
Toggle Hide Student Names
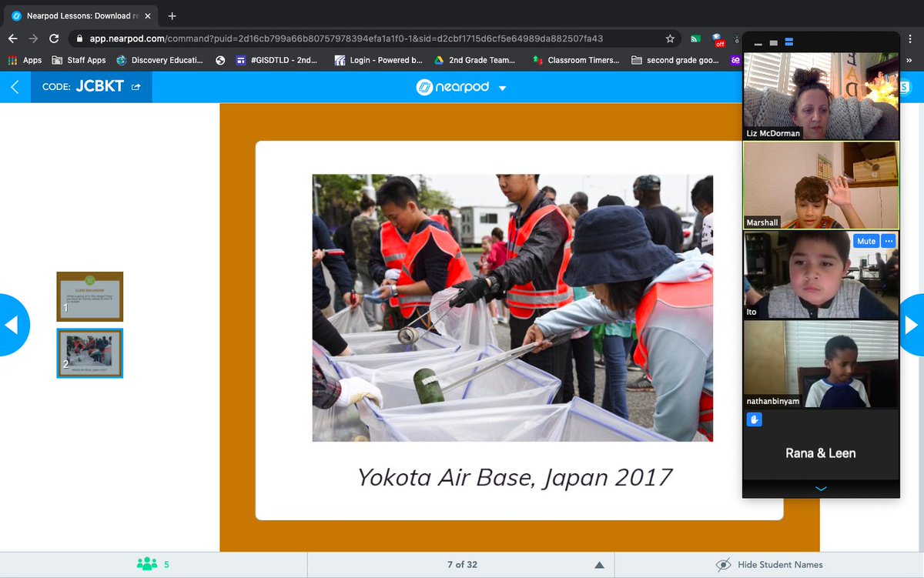coord(779,565)
